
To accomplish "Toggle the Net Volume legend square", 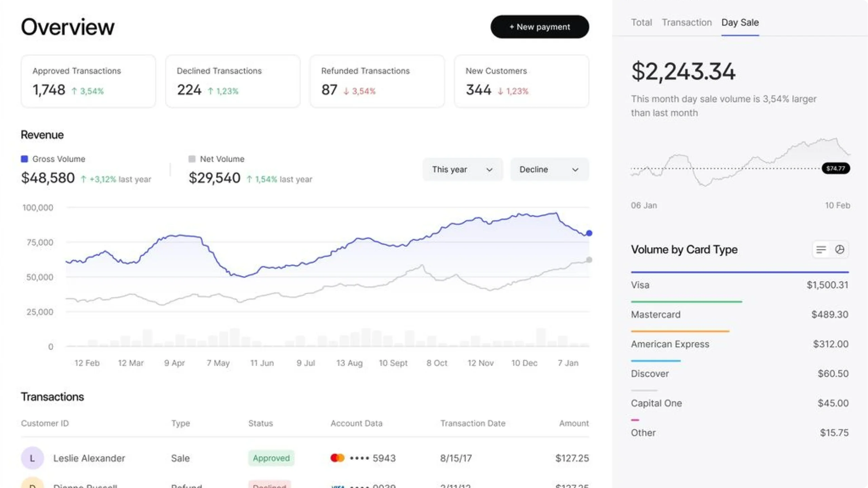I will 192,159.
